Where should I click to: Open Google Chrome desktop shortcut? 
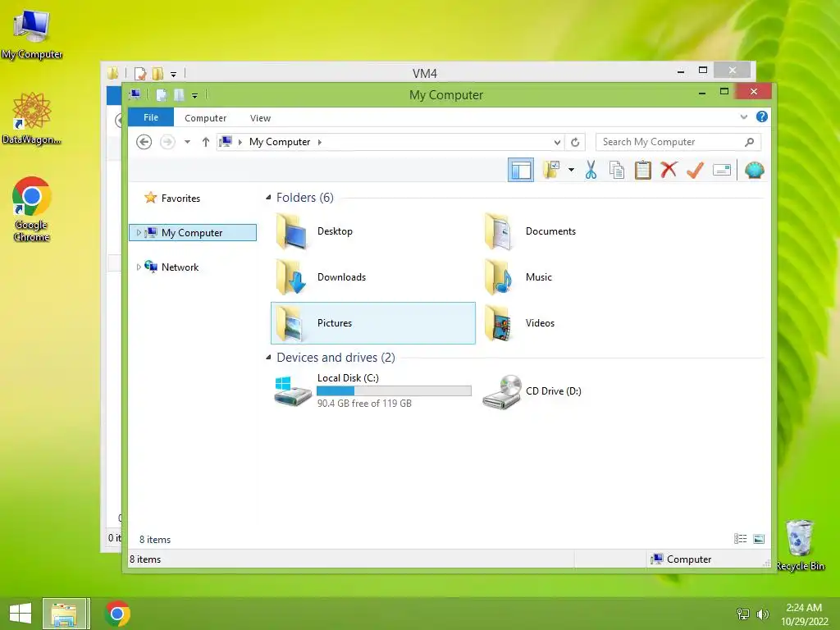coord(32,209)
